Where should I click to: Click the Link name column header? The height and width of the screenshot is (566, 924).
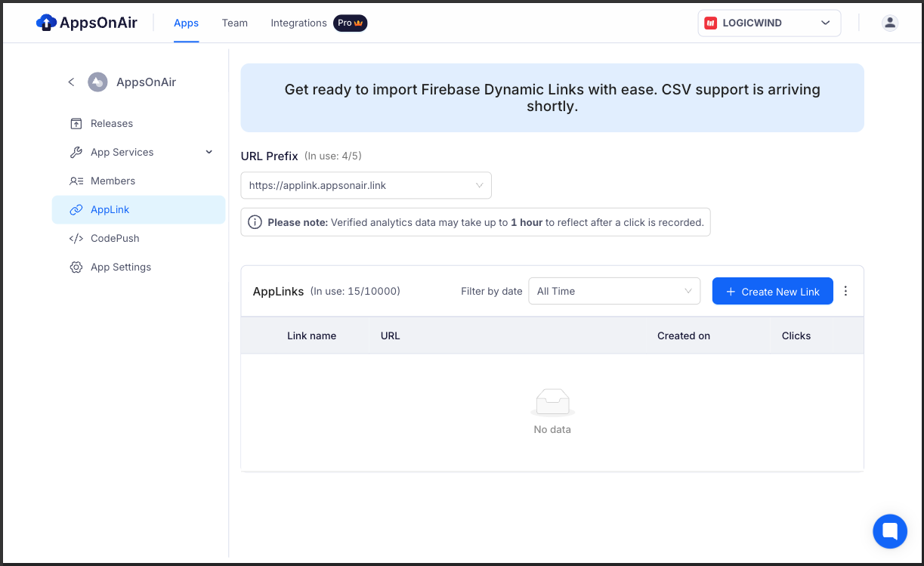point(311,336)
